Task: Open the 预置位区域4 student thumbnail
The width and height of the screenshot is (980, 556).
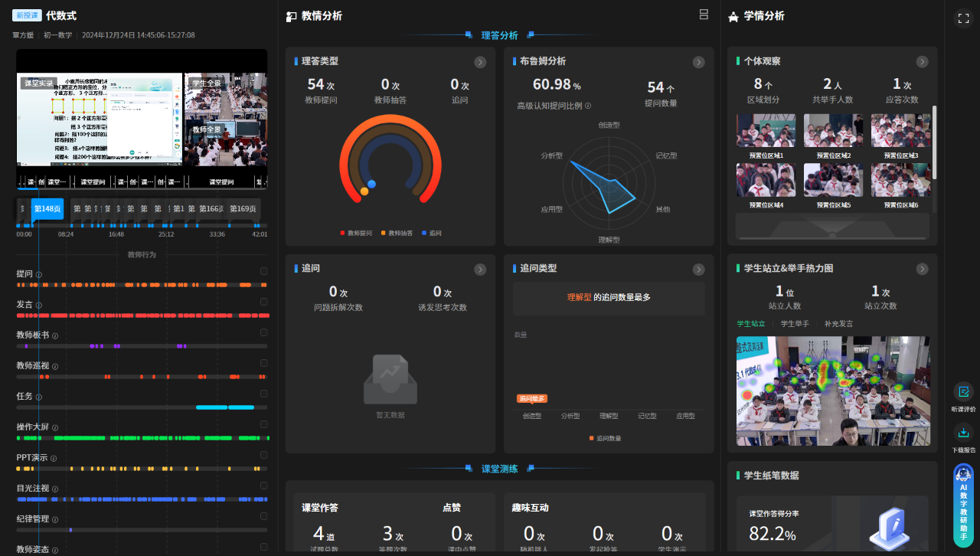Action: tap(766, 180)
